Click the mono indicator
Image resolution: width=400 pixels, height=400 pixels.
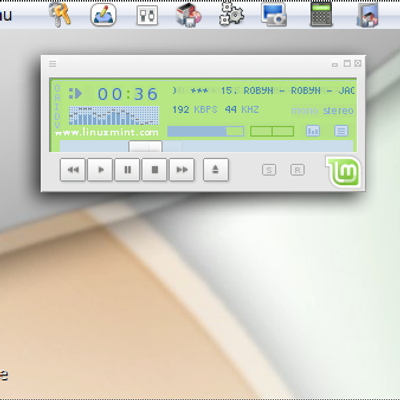(x=304, y=110)
